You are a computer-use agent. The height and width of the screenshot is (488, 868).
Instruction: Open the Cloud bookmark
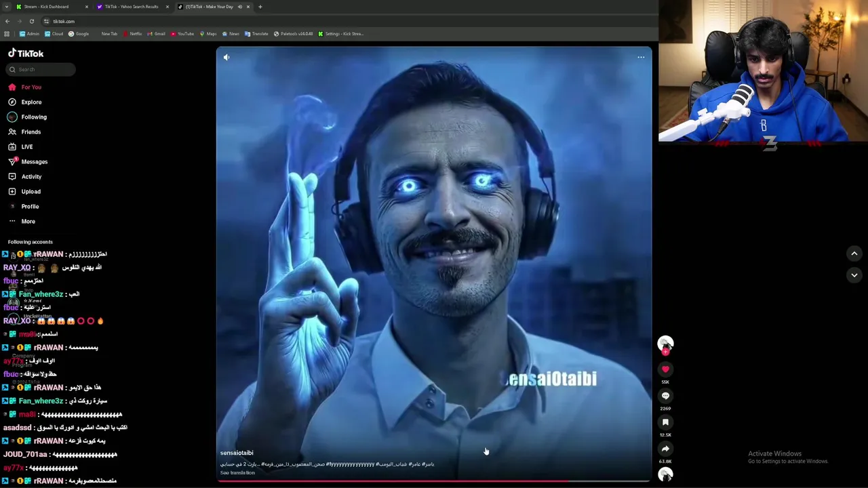(x=54, y=34)
